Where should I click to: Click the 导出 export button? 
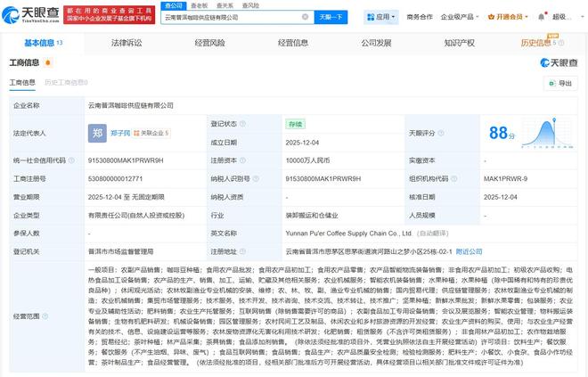(x=560, y=83)
